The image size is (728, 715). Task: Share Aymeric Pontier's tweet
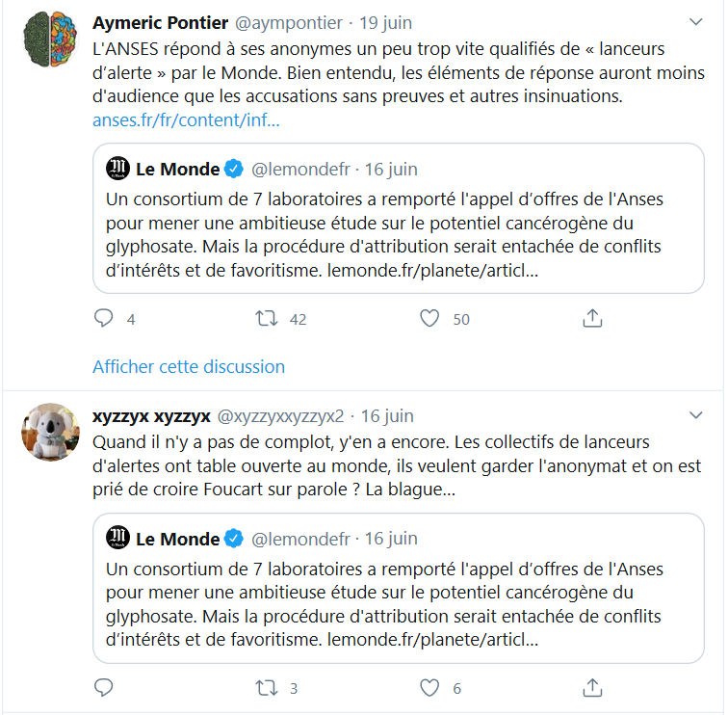click(593, 318)
